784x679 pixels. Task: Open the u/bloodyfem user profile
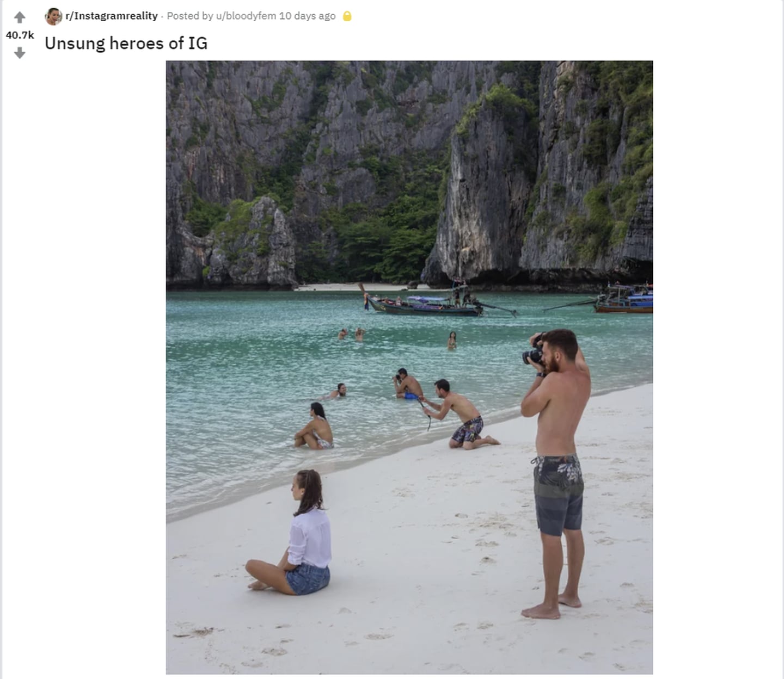(x=246, y=16)
